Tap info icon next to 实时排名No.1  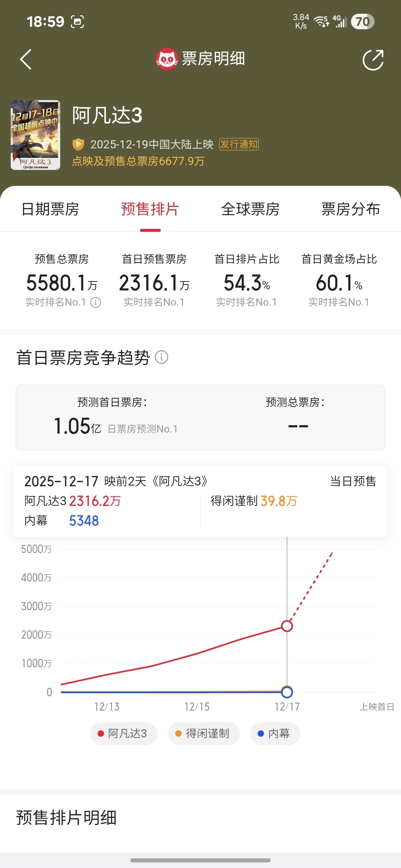(96, 303)
